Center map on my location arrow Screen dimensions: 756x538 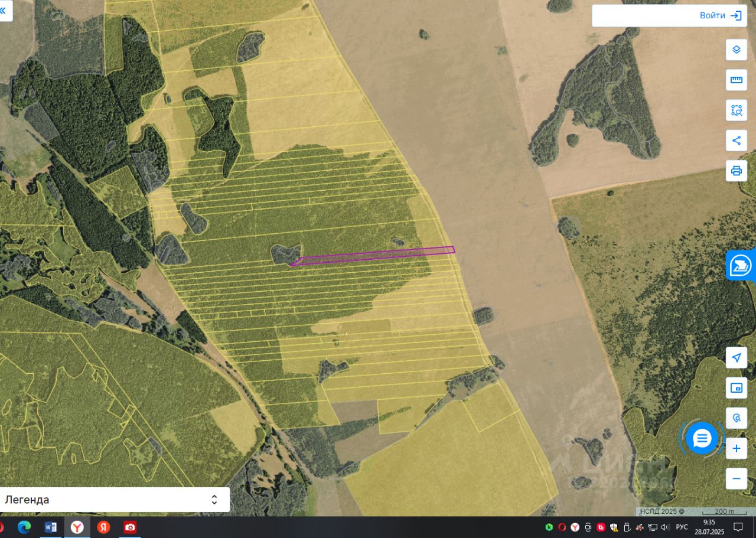tap(736, 358)
